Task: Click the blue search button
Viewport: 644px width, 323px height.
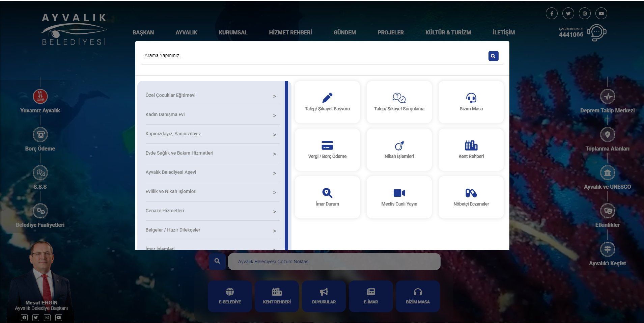Action: pyautogui.click(x=493, y=56)
